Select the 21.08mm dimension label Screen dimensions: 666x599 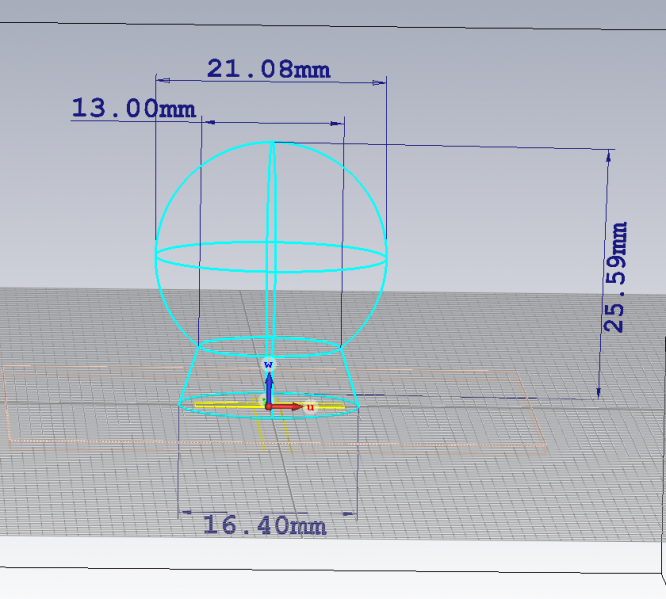268,69
